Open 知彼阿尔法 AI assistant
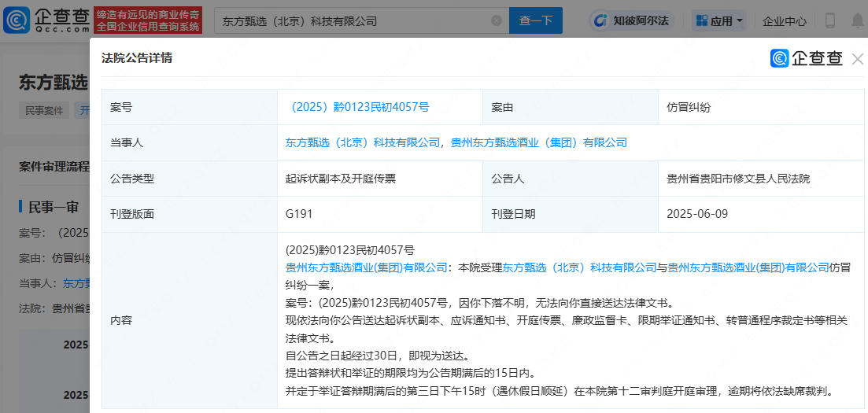 click(x=633, y=21)
